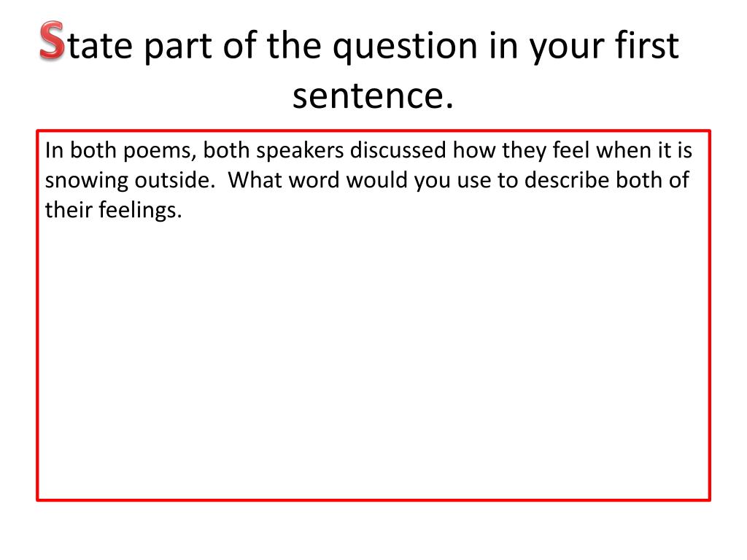Click the word "part" in the title
This screenshot has height=560, width=747.
(178, 47)
